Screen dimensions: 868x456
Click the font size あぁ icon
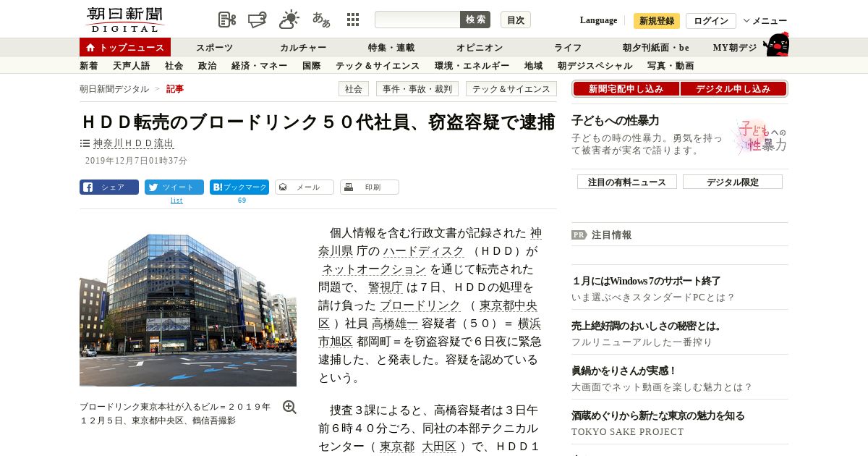(321, 20)
